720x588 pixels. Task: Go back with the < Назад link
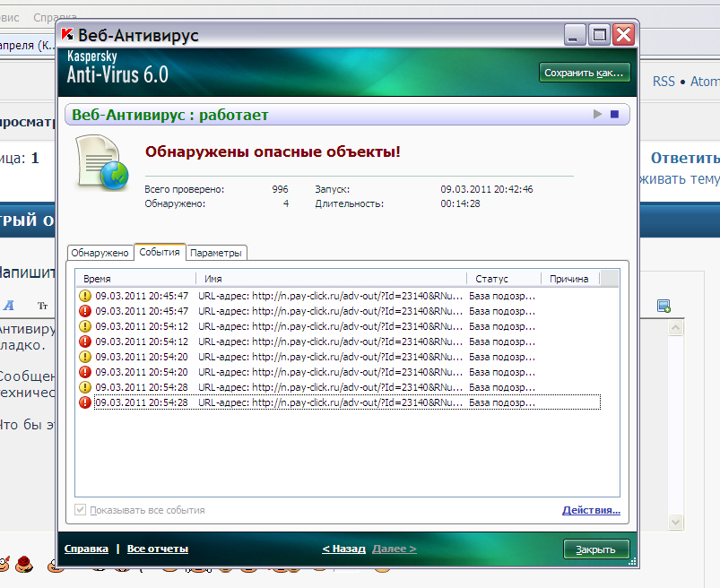pos(344,549)
